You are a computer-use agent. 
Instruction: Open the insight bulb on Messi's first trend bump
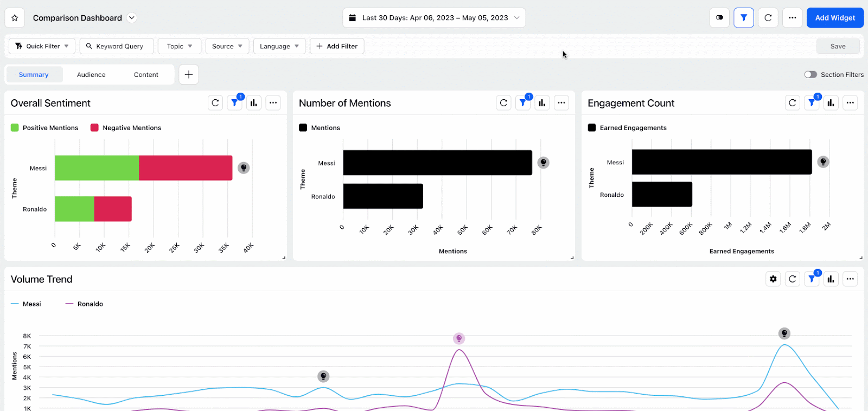click(323, 376)
